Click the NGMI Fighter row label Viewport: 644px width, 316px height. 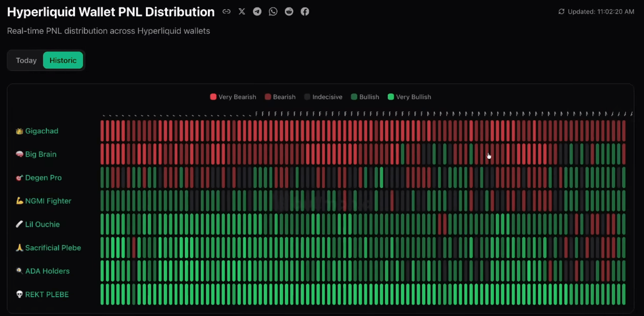coord(48,201)
